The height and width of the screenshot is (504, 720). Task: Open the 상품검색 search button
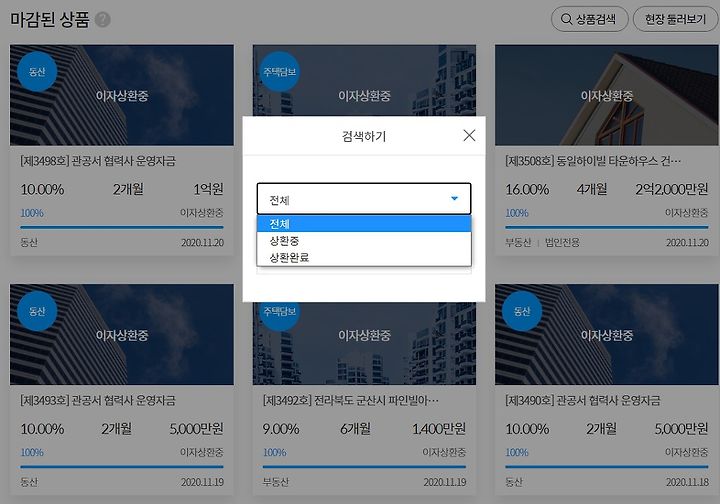pos(589,19)
